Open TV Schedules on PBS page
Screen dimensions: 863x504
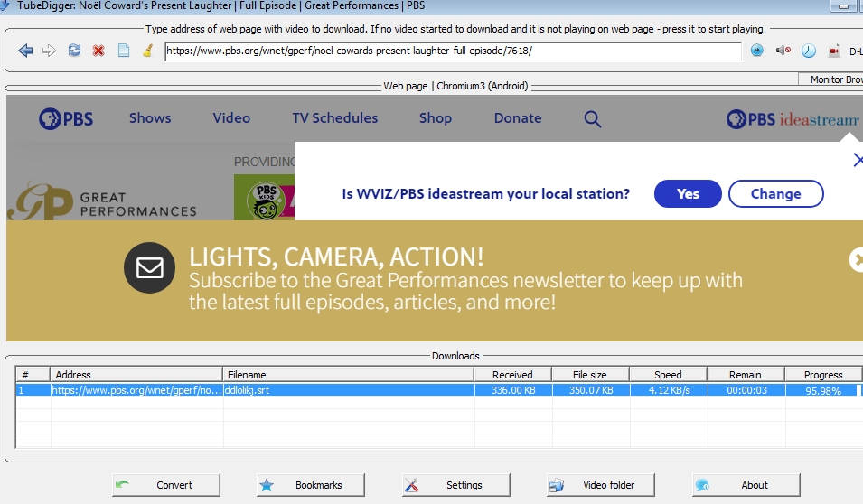point(334,117)
